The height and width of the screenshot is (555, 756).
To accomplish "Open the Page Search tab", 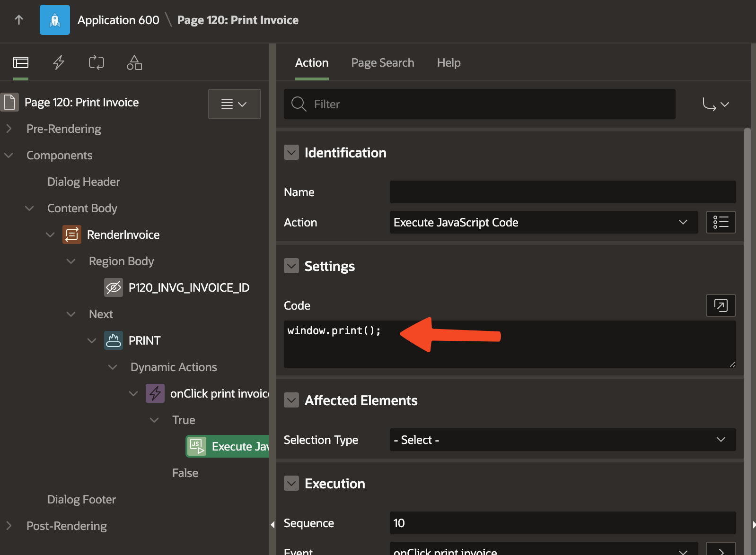I will coord(383,62).
